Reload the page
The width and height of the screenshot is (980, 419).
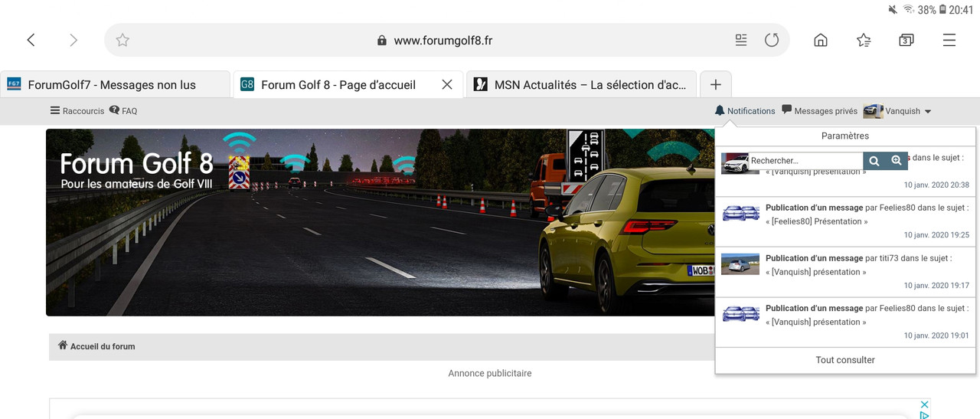pos(771,40)
